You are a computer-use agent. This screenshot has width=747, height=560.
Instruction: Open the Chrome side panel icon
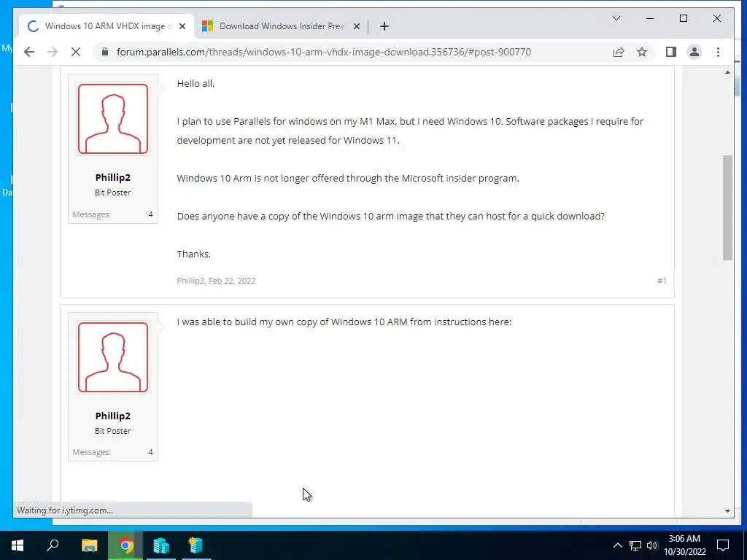[671, 52]
